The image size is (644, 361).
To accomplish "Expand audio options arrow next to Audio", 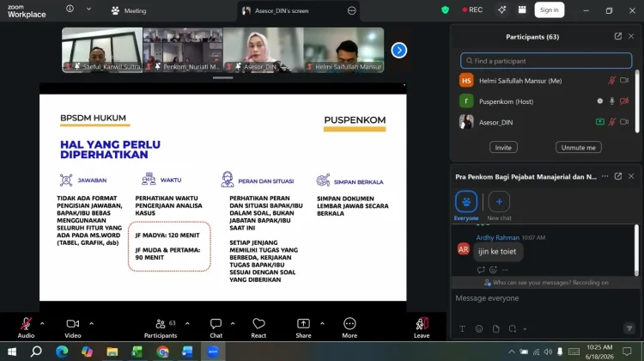I will [42, 323].
